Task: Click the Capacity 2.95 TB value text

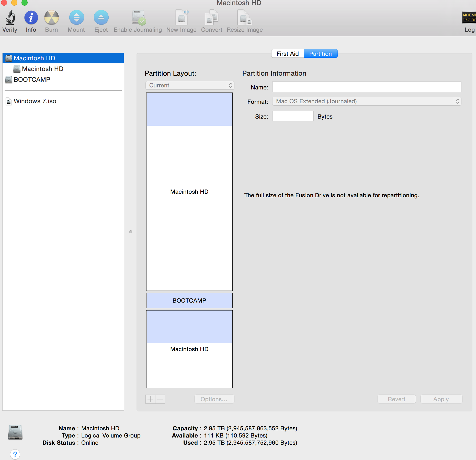Action: 250,428
